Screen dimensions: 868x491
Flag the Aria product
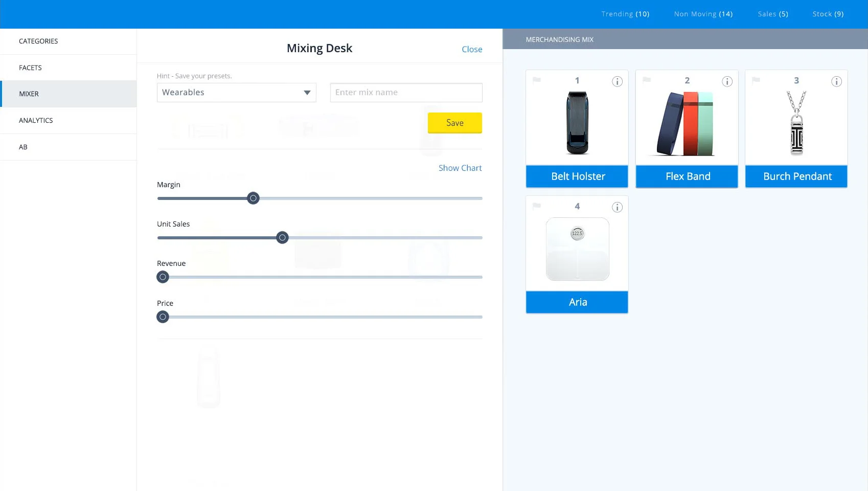[537, 206]
